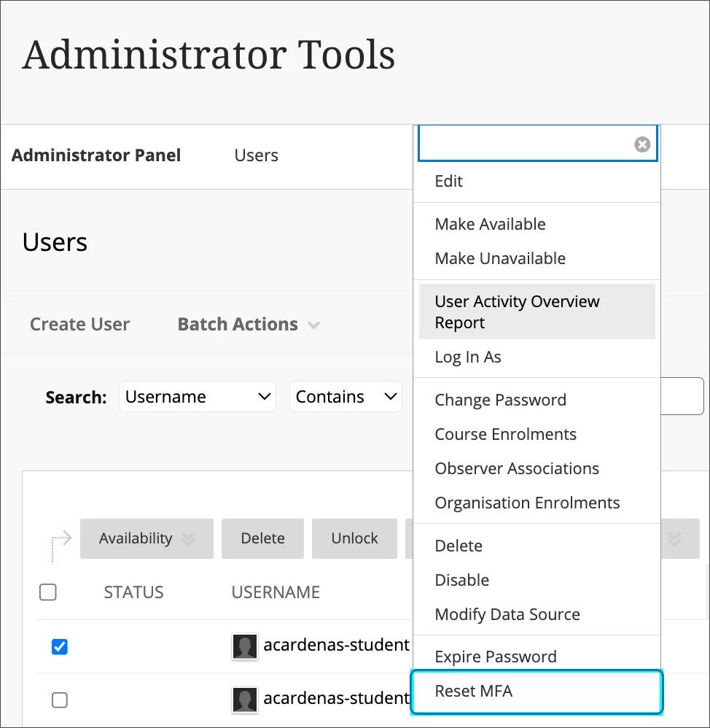Click the dotted arrow selection indicator icon
Viewport: 710px width, 728px height.
61,546
